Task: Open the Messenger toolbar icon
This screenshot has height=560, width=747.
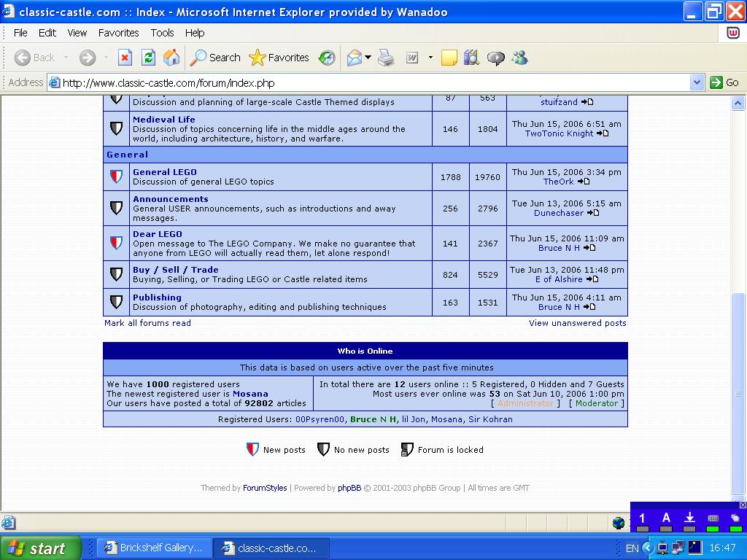Action: (x=519, y=58)
